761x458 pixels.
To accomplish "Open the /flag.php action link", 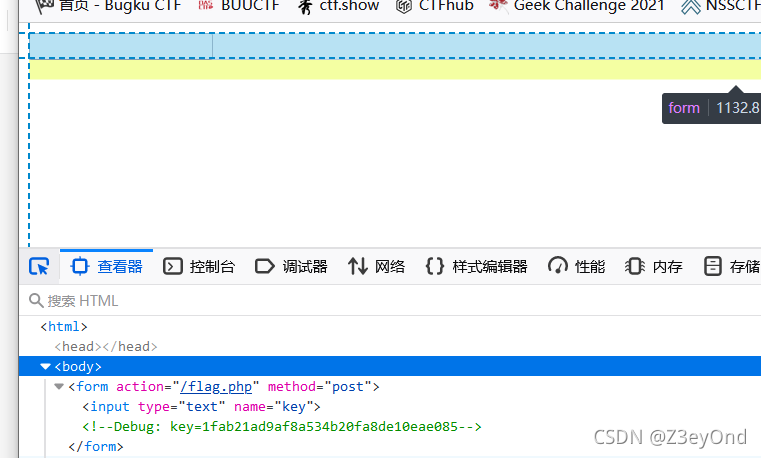I will (x=216, y=387).
